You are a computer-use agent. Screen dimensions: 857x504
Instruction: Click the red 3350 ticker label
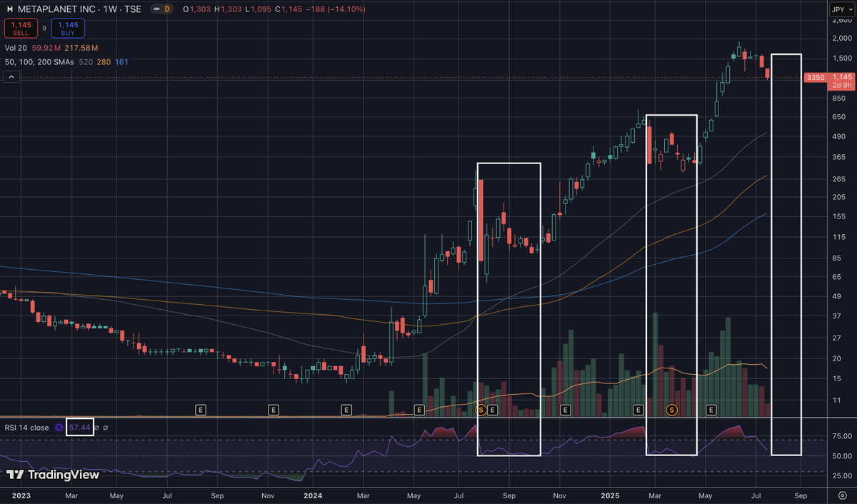click(816, 77)
